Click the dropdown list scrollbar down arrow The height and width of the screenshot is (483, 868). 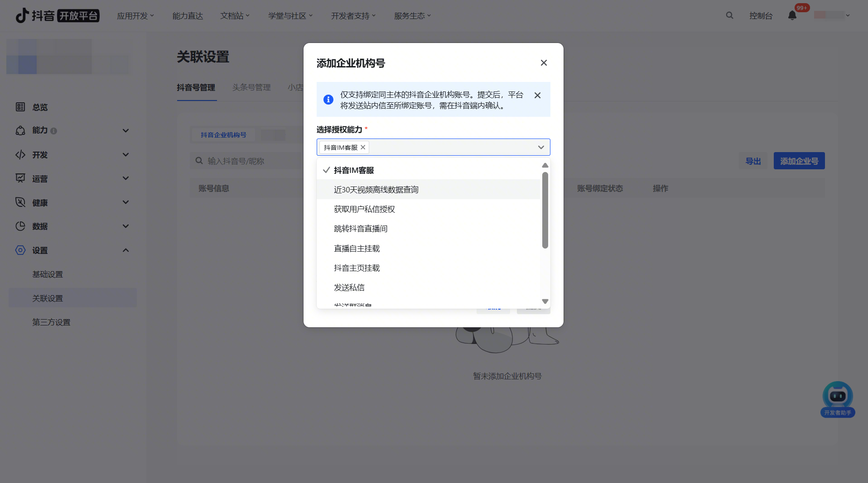point(545,301)
